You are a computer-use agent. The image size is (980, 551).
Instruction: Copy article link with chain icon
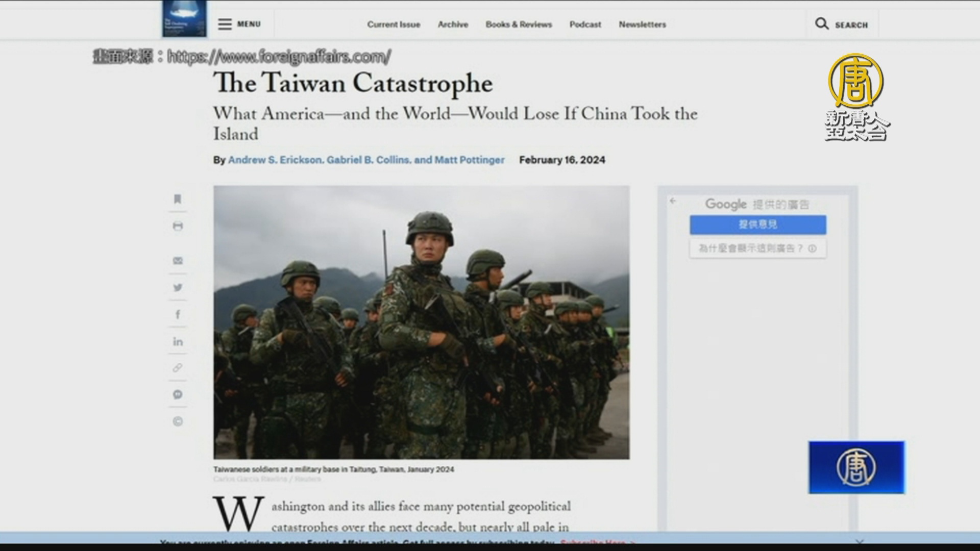click(x=178, y=368)
